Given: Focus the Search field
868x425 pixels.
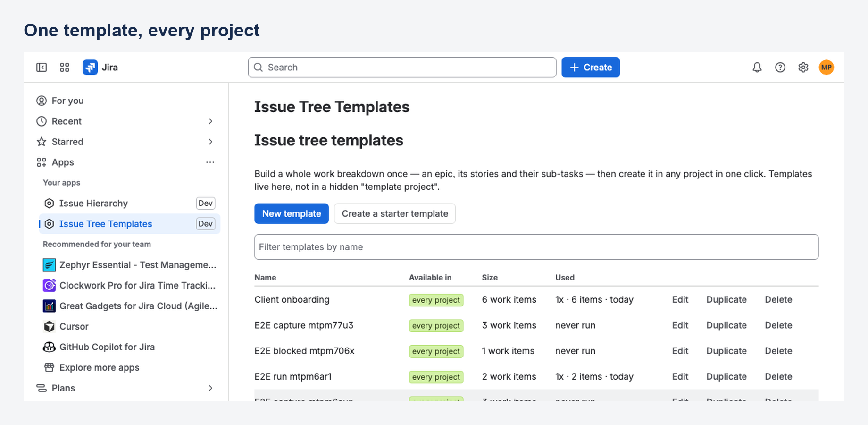Looking at the screenshot, I should coord(402,68).
